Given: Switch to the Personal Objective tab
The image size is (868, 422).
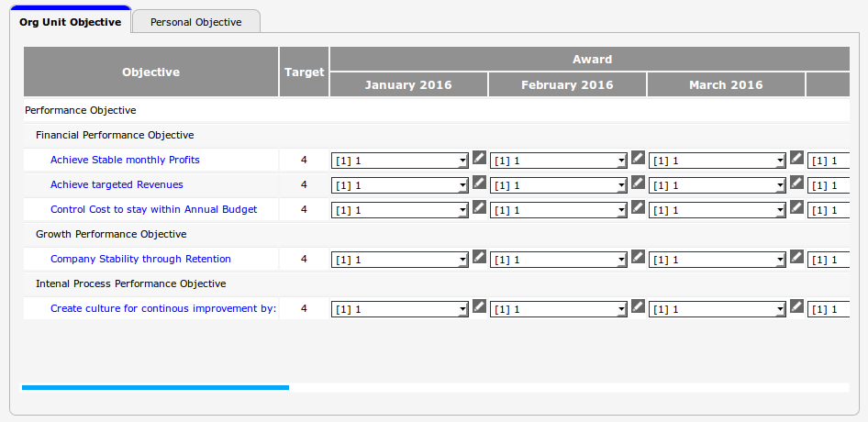Looking at the screenshot, I should click(x=196, y=22).
